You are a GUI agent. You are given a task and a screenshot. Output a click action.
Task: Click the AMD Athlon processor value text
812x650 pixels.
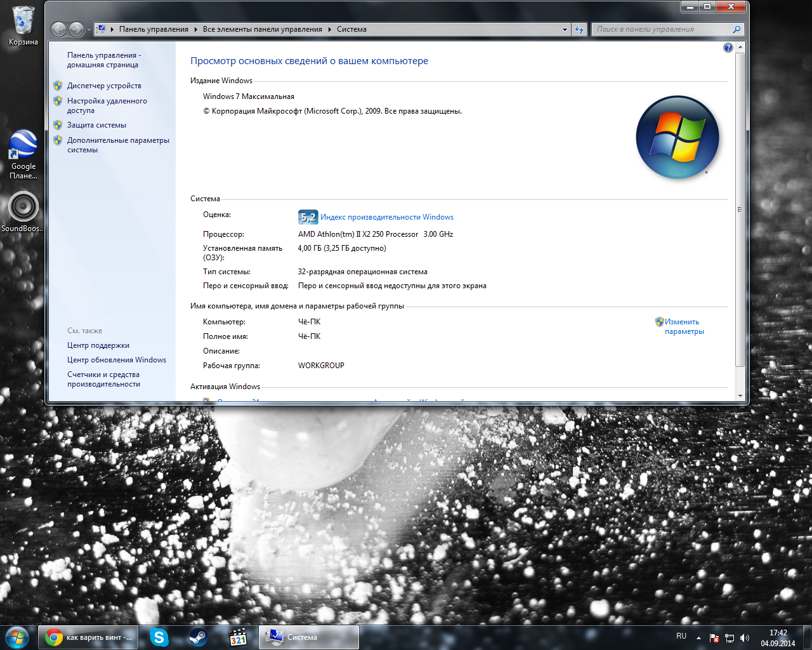click(376, 234)
